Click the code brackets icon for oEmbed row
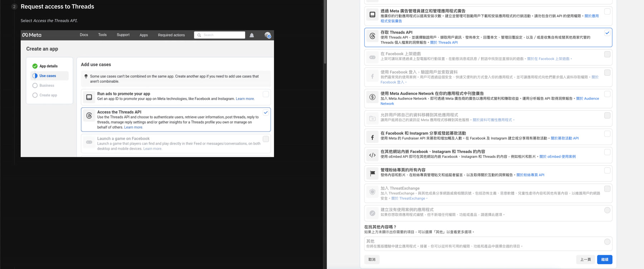The width and height of the screenshot is (644, 269). click(x=372, y=155)
